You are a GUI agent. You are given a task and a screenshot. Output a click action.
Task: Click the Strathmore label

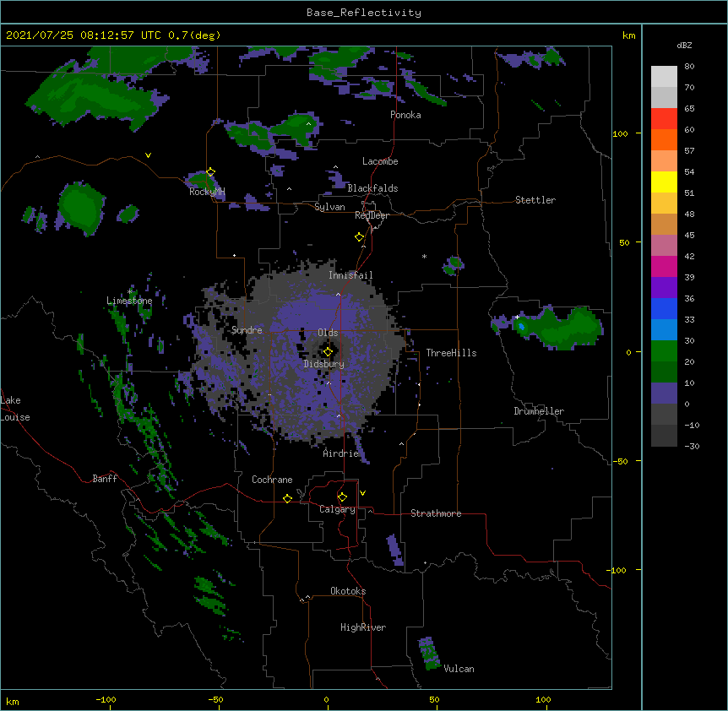pyautogui.click(x=436, y=513)
